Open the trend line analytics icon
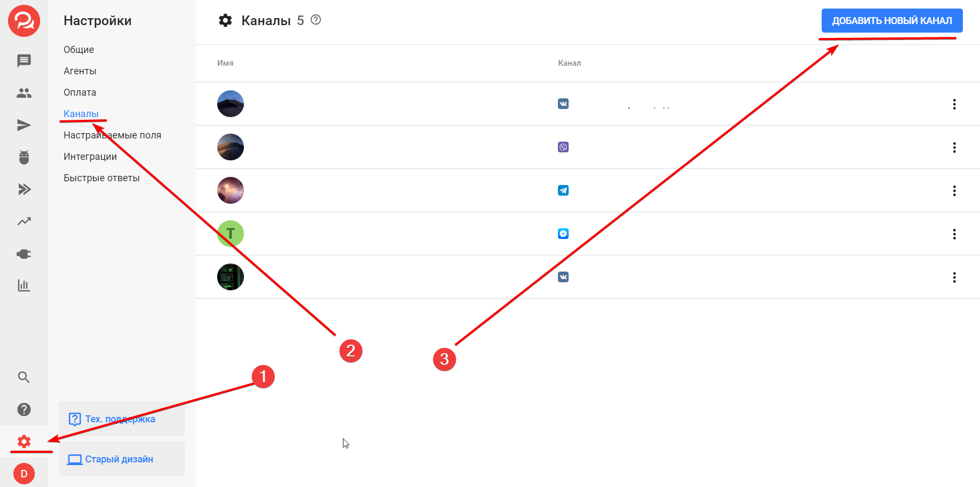 click(24, 221)
